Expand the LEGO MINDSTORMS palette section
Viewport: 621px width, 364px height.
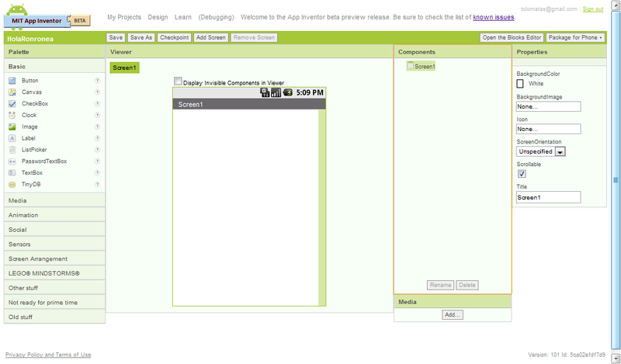[54, 273]
